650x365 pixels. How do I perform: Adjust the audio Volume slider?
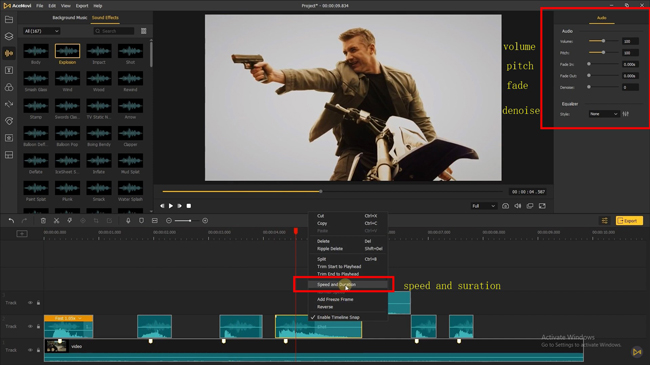click(604, 41)
